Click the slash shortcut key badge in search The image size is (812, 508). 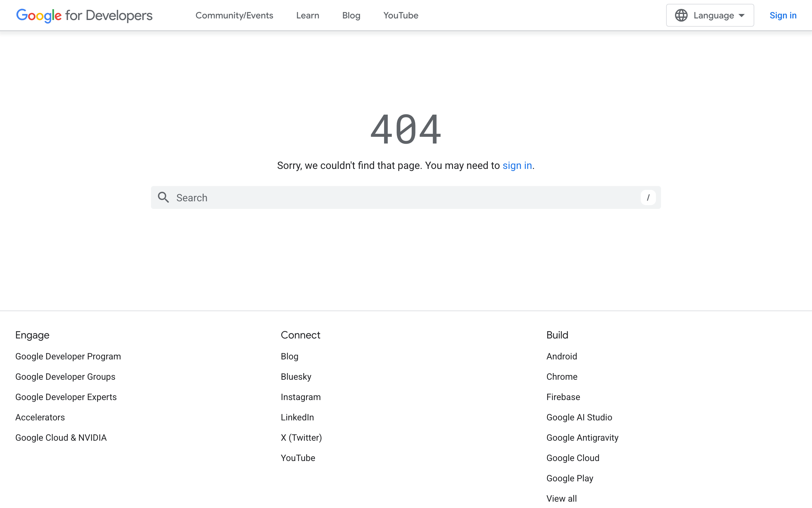pyautogui.click(x=648, y=197)
